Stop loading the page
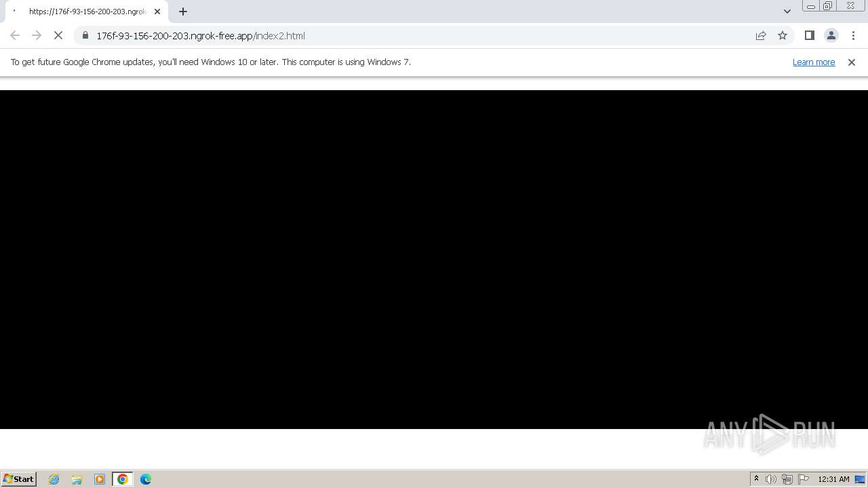The width and height of the screenshot is (868, 488). 58,35
